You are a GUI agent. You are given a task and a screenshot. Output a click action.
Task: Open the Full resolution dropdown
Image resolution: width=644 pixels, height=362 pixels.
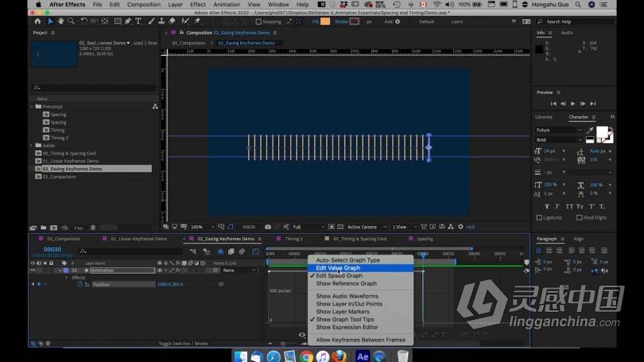pyautogui.click(x=308, y=227)
